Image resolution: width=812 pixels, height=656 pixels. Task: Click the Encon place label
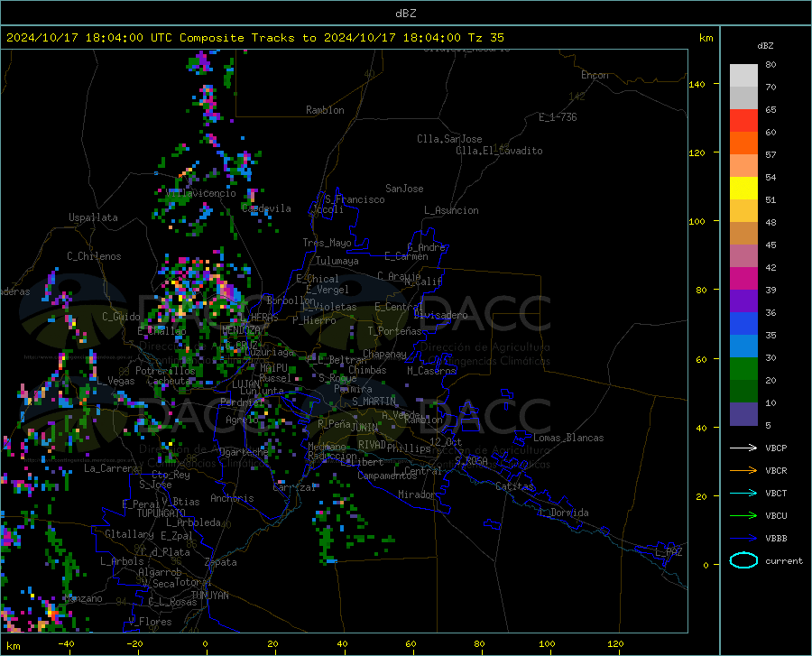(595, 75)
